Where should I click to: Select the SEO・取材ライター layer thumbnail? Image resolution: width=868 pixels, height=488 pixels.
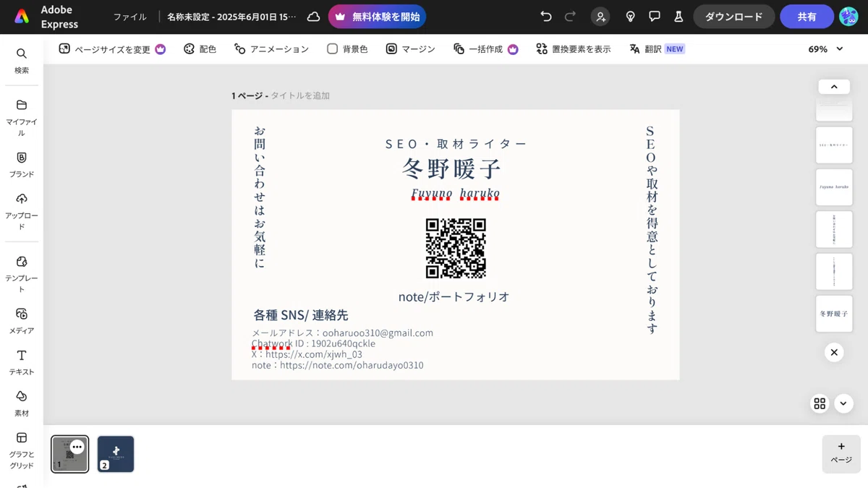(834, 145)
